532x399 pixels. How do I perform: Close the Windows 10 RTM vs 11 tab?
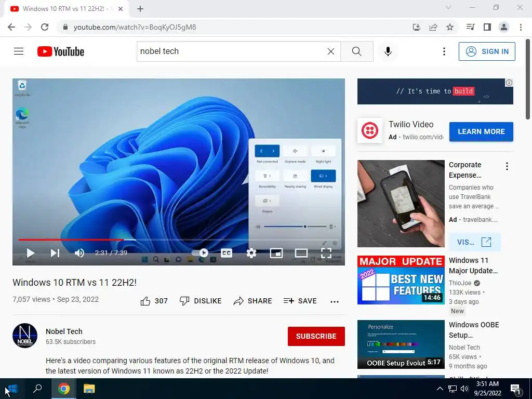click(x=121, y=9)
